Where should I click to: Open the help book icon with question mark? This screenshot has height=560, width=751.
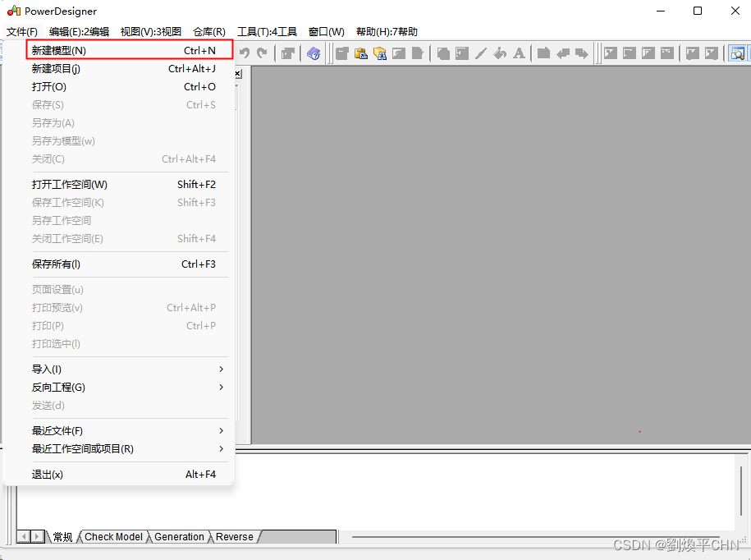point(314,53)
